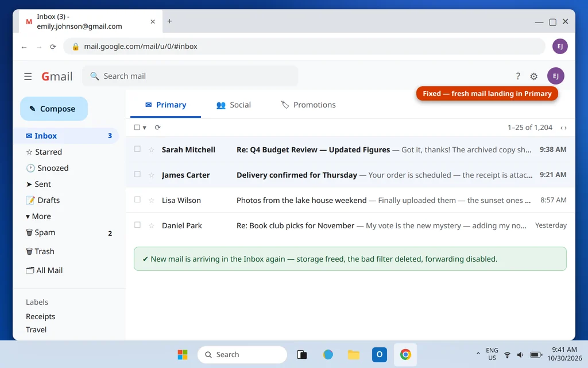This screenshot has width=588, height=368.
Task: Tick the checkbox for Lisa Wilson email
Action: click(x=137, y=200)
